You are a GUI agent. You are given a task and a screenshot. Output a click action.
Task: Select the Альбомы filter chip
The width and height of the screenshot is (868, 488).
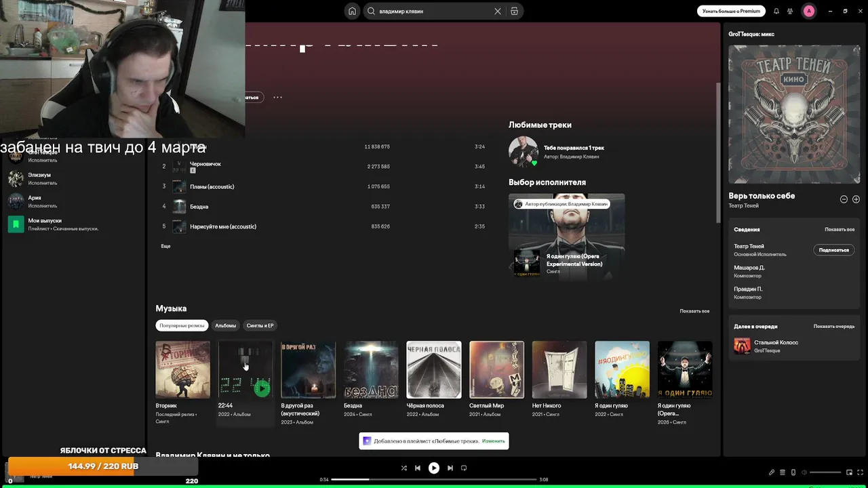pyautogui.click(x=225, y=325)
